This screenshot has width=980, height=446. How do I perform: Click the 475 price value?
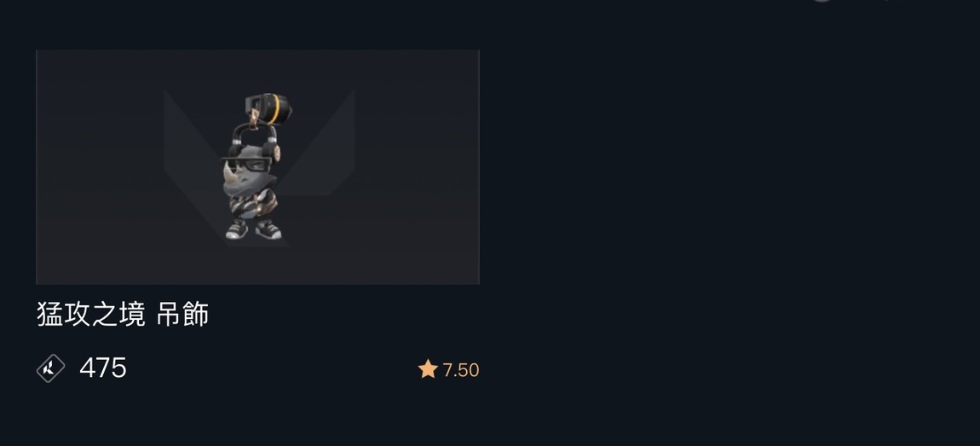pyautogui.click(x=103, y=368)
